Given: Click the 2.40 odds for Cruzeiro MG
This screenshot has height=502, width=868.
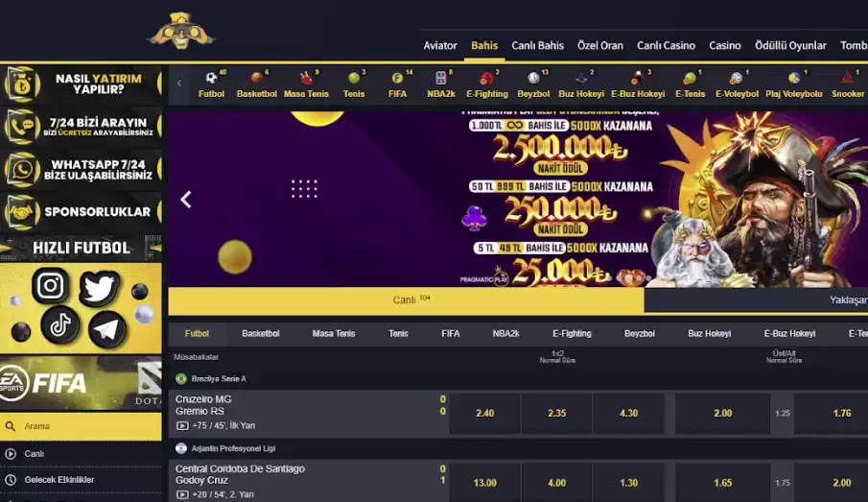Looking at the screenshot, I should click(x=485, y=414).
